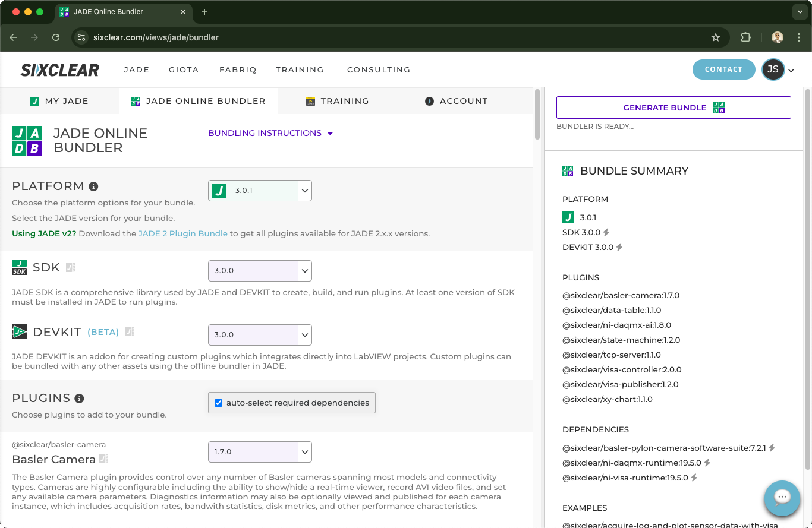Screen dimensions: 812x528
Task: Click @sixclear/visa-controller:2.0.0 in summary
Action: click(x=622, y=369)
